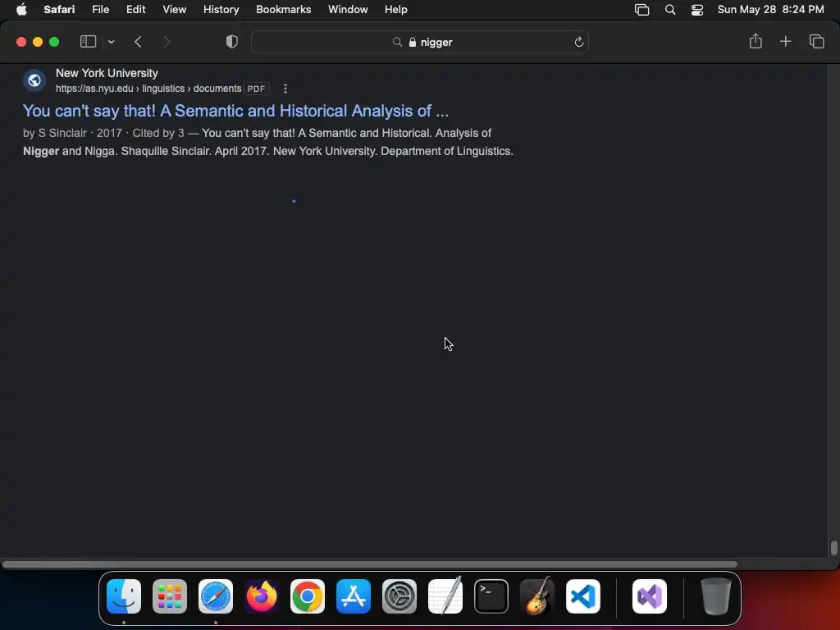The image size is (840, 630).
Task: Add a new tab with plus button
Action: coord(785,41)
